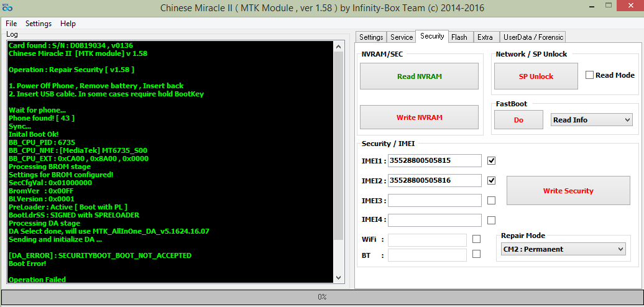Viewport: 644px width, 307px height.
Task: Click the 'Boot Error!' log line
Action: coord(27,263)
